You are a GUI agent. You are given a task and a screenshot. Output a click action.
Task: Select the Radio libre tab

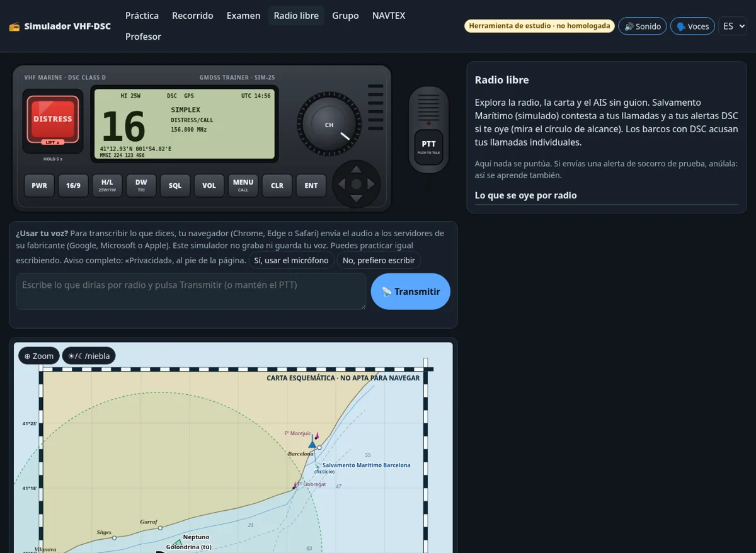(296, 16)
